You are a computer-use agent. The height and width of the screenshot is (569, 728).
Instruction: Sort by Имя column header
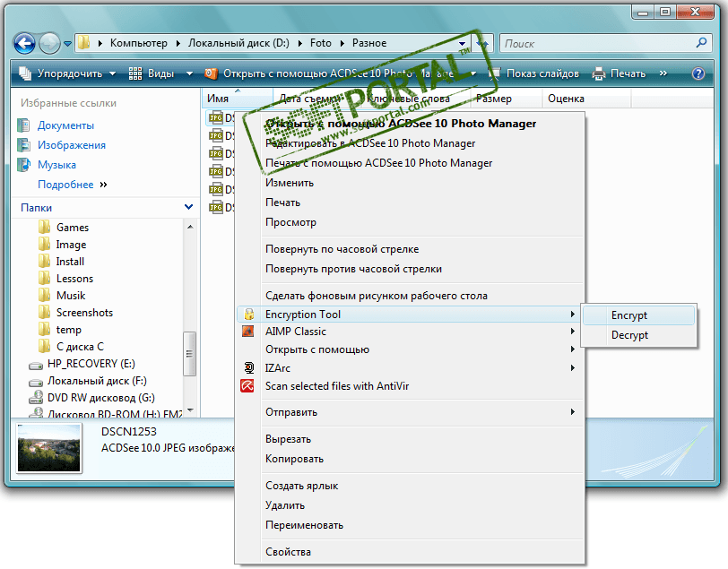click(238, 99)
